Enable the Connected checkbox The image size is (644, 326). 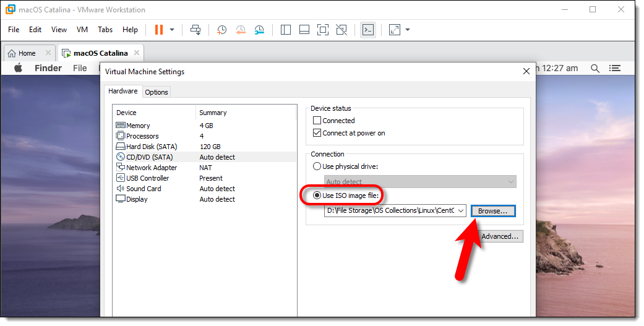tap(317, 121)
